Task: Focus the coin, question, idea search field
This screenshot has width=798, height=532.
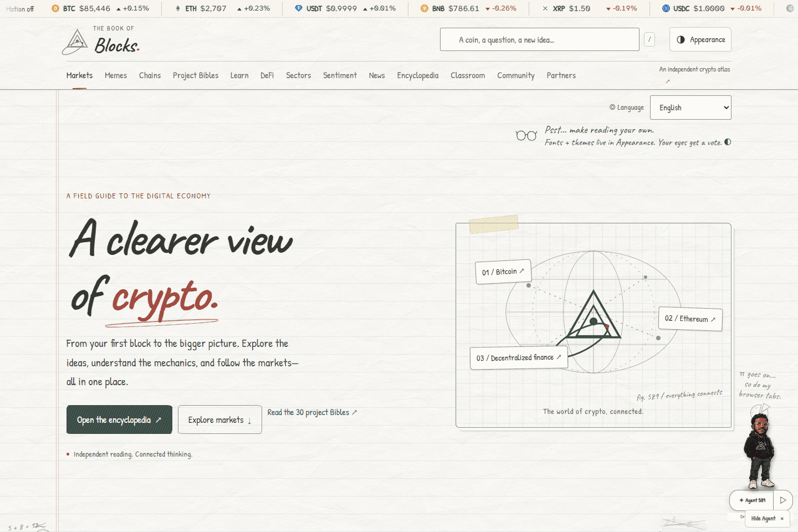Action: pos(540,39)
